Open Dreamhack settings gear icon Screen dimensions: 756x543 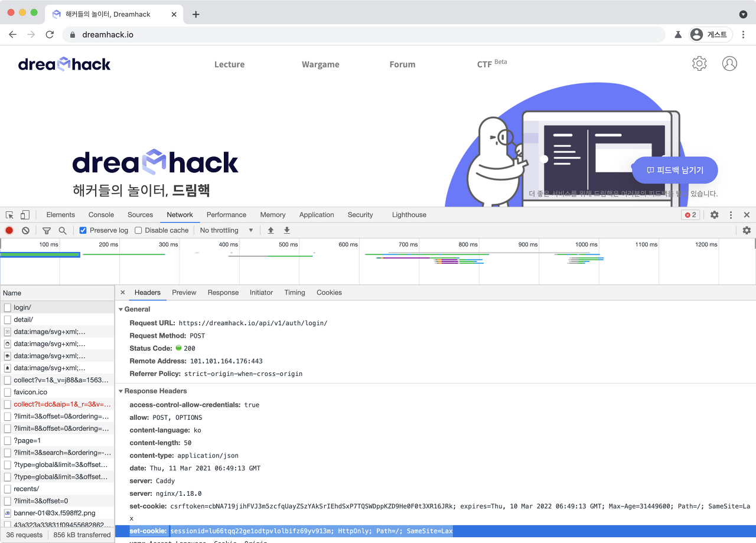[699, 64]
